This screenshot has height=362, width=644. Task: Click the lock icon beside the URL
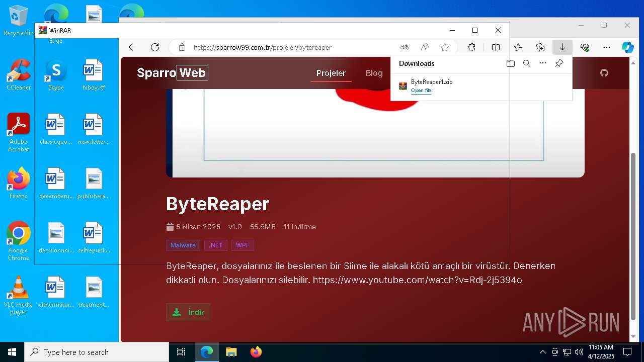pyautogui.click(x=182, y=47)
